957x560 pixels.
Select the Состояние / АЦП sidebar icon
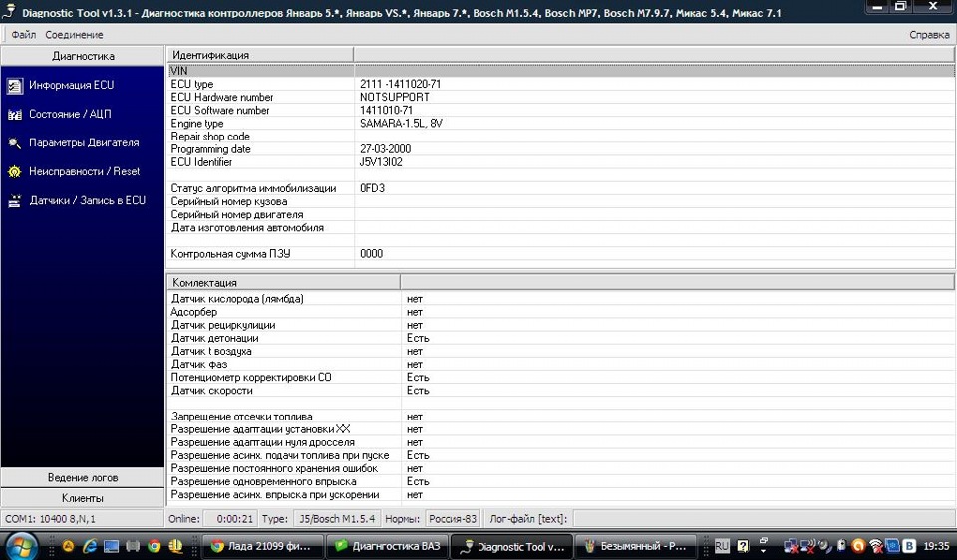(x=15, y=114)
